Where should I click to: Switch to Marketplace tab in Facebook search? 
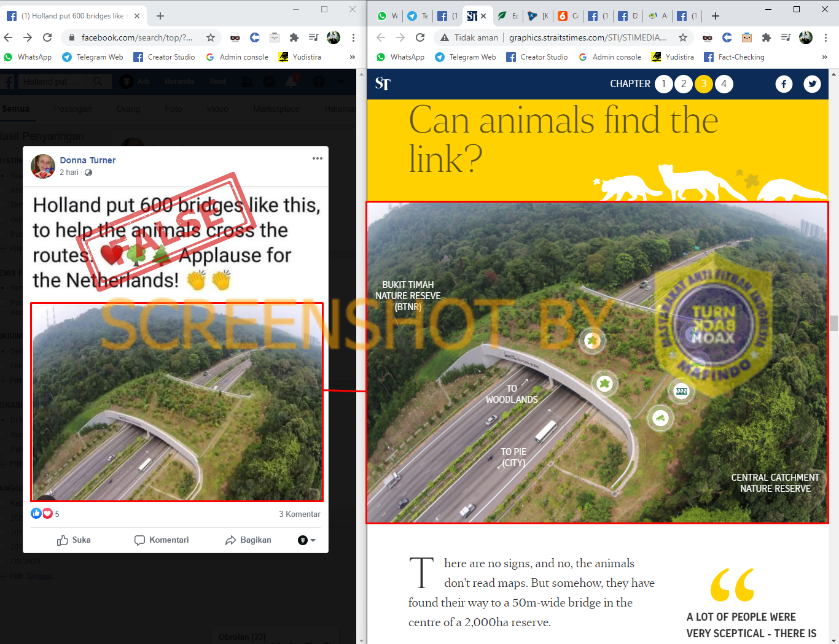tap(276, 109)
